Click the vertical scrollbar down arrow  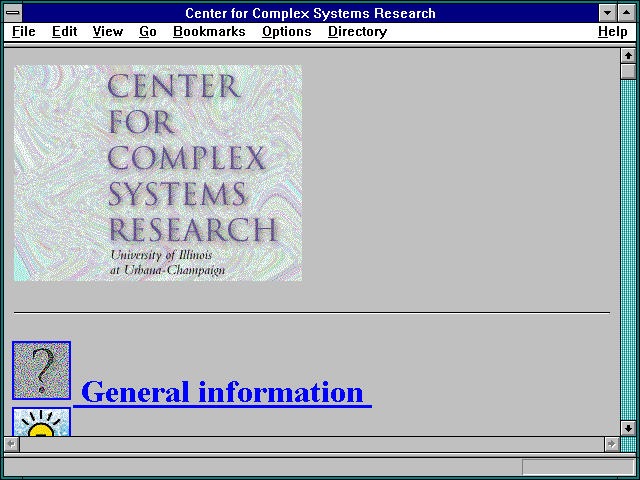tap(628, 429)
